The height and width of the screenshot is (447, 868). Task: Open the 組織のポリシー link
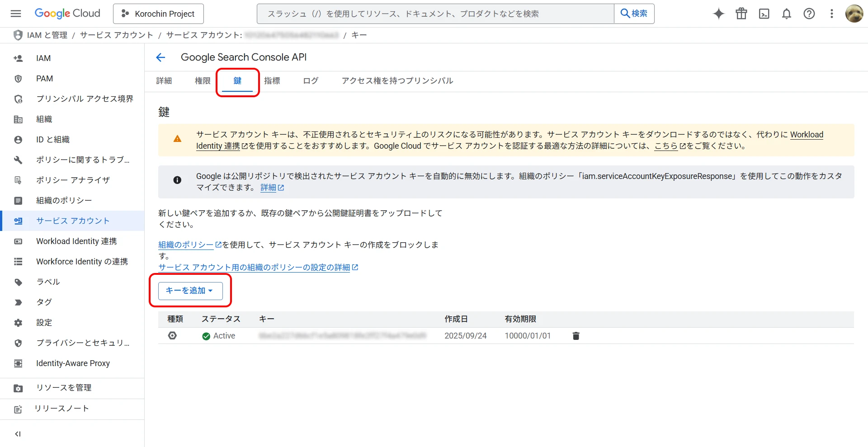[186, 245]
